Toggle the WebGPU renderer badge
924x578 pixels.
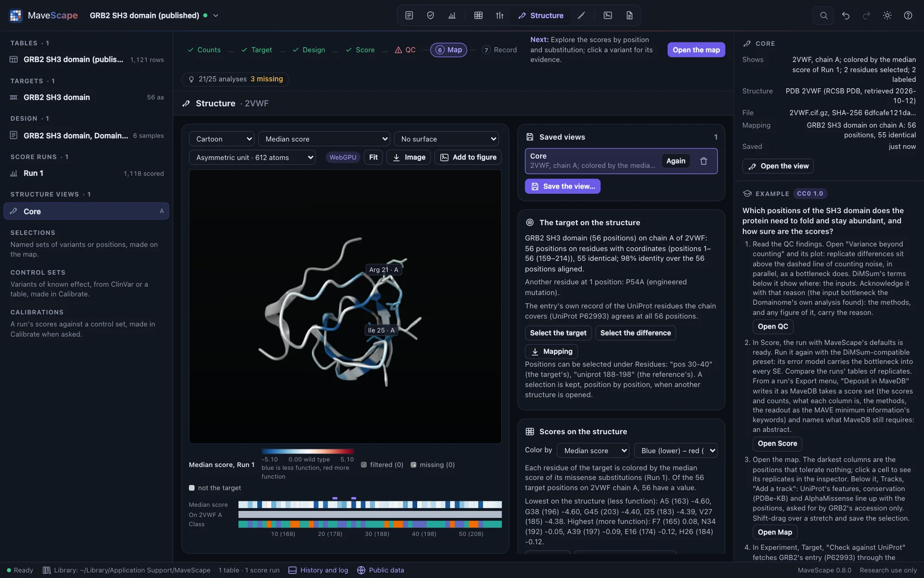(343, 157)
